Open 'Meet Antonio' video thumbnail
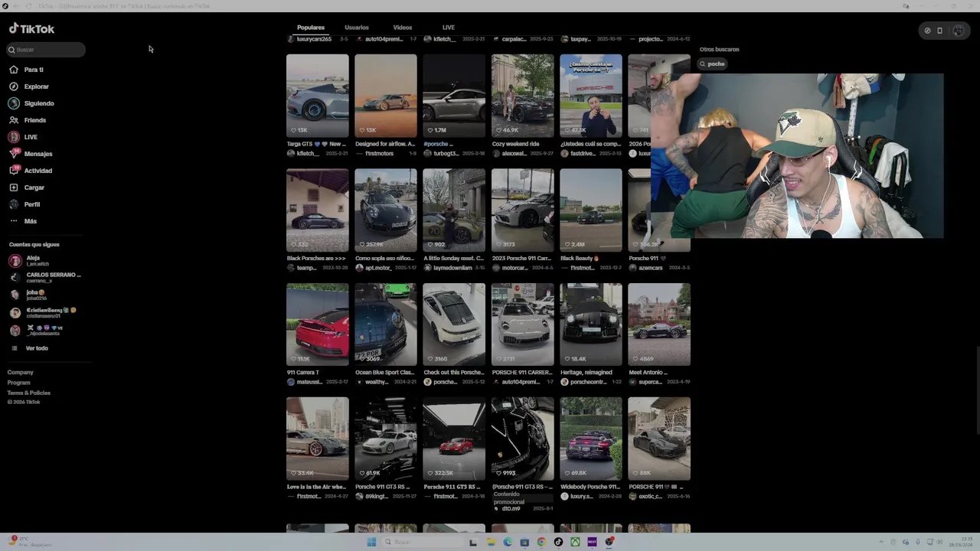This screenshot has height=551, width=980. (x=659, y=324)
